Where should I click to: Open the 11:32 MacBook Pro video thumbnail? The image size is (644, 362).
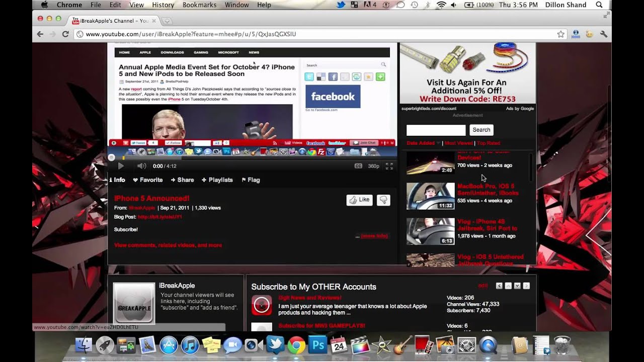pyautogui.click(x=430, y=196)
